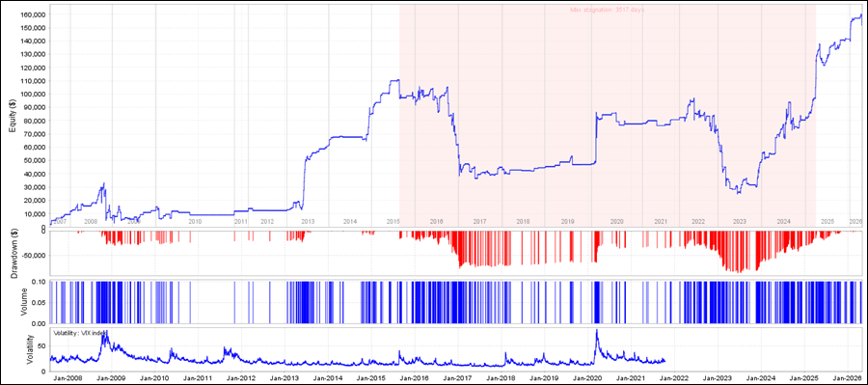The height and width of the screenshot is (385, 868).
Task: Select the 2010 year marker in equity chart
Action: tap(195, 221)
